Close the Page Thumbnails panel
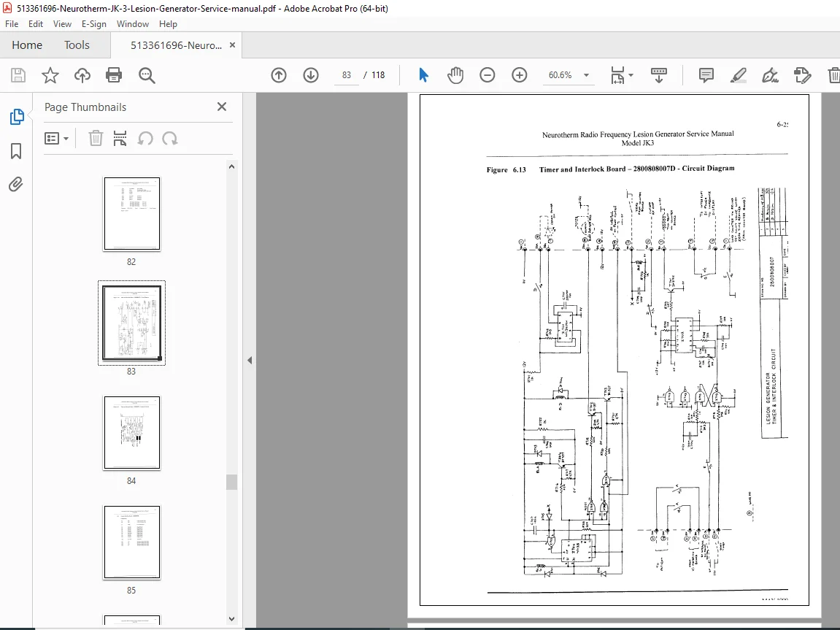Image resolution: width=840 pixels, height=630 pixels. click(222, 107)
